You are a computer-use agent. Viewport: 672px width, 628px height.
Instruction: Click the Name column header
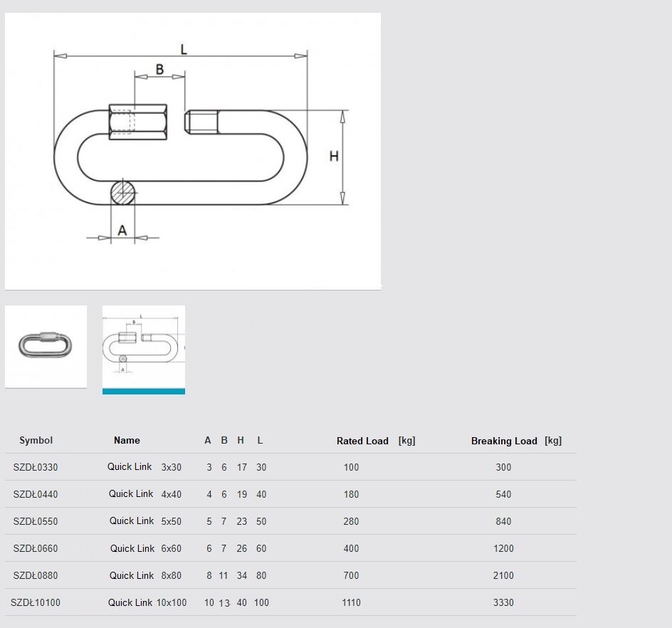(x=127, y=441)
